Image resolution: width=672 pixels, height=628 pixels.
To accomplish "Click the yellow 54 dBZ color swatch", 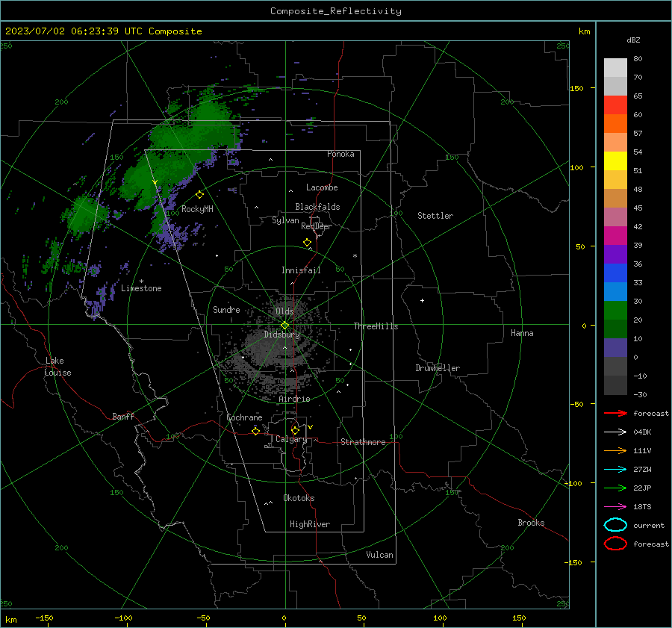I will point(615,161).
